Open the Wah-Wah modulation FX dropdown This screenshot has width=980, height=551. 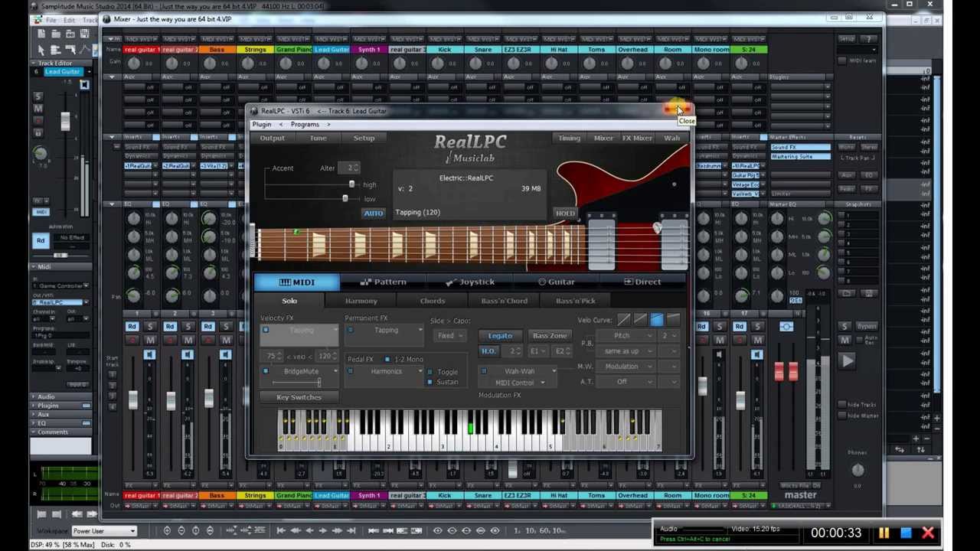point(520,371)
